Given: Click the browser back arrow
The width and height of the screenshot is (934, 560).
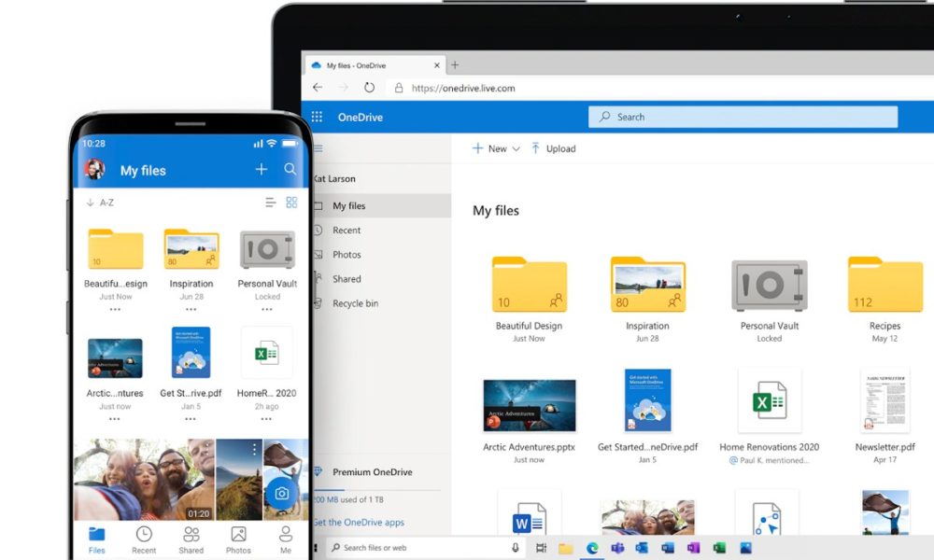Looking at the screenshot, I should pyautogui.click(x=318, y=88).
